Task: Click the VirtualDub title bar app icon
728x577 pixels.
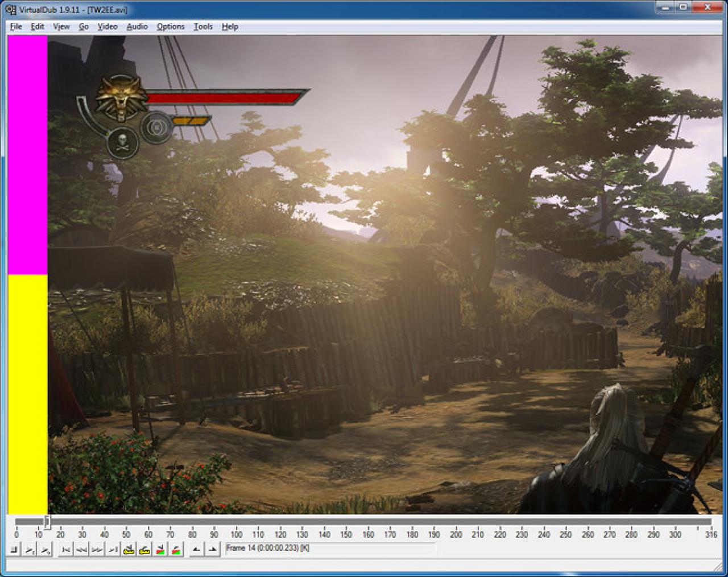Action: (11, 9)
